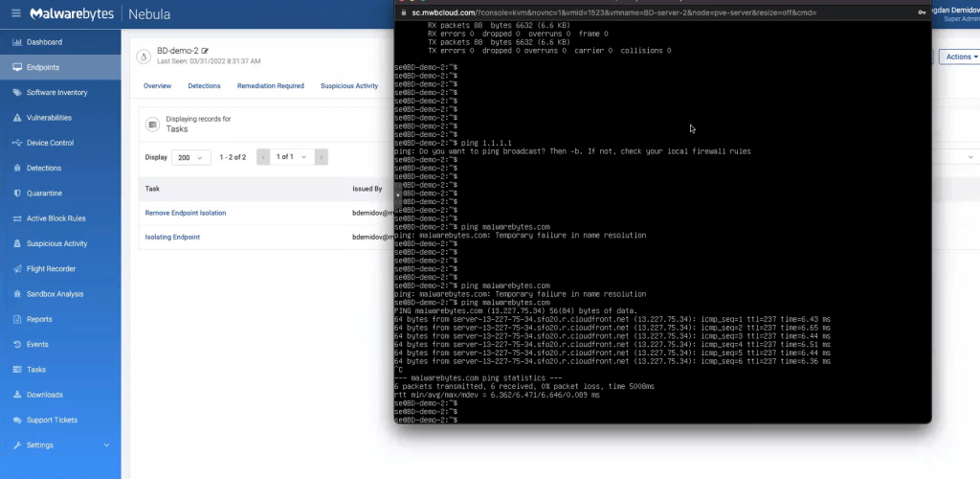Image resolution: width=980 pixels, height=479 pixels.
Task: Open the Remove Endpoint Isolation task
Action: [186, 214]
